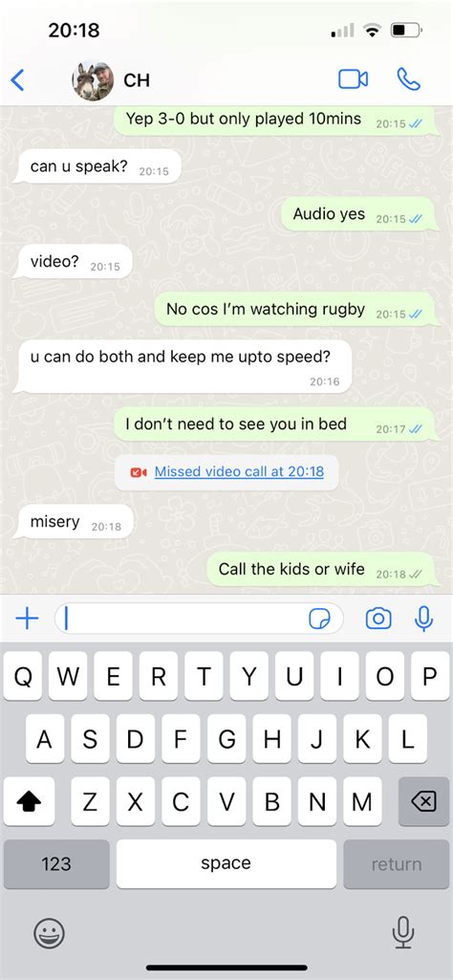Viewport: 453px width, 980px height.
Task: Start a voice call with CH
Action: [409, 79]
